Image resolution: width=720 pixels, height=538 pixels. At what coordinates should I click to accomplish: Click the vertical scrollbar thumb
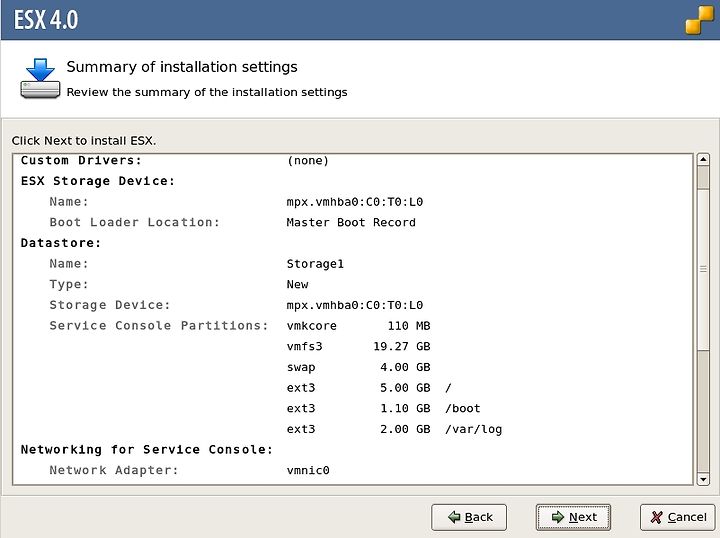tap(703, 269)
